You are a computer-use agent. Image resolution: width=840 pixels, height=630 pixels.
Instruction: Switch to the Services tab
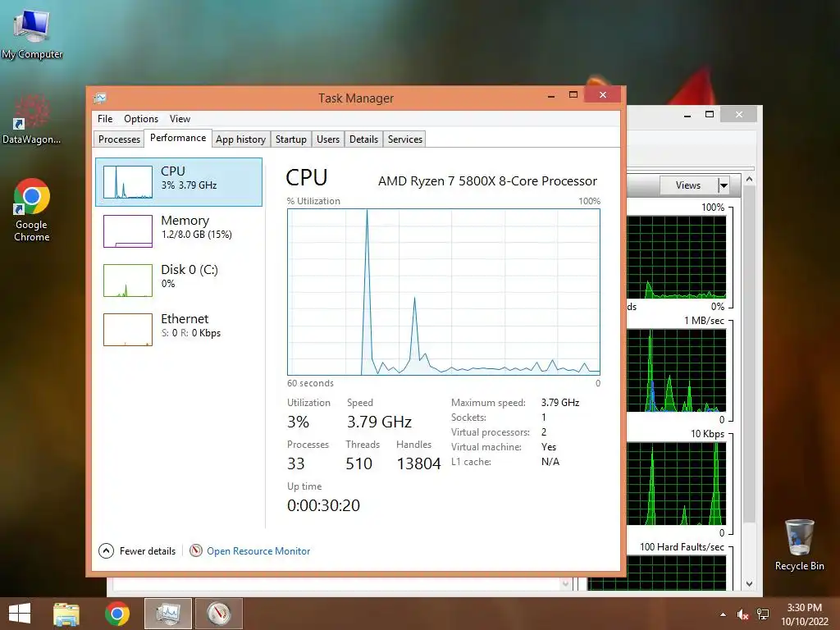[405, 139]
